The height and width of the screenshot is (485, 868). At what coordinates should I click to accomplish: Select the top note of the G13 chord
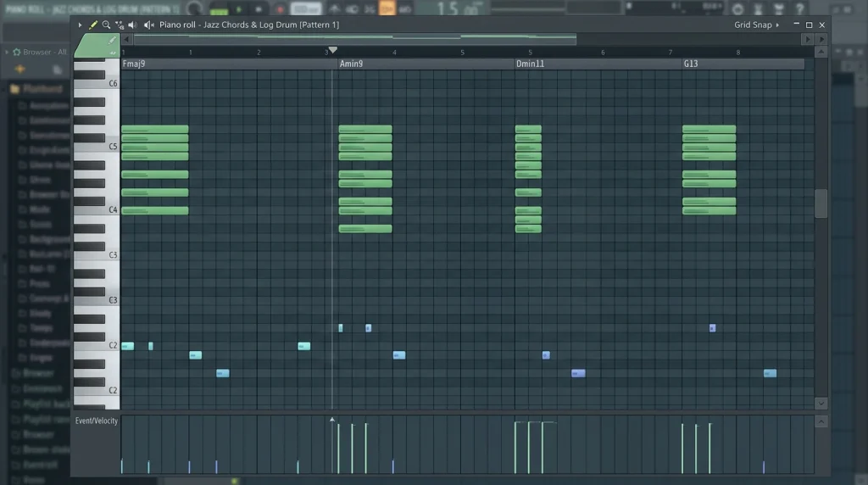709,130
